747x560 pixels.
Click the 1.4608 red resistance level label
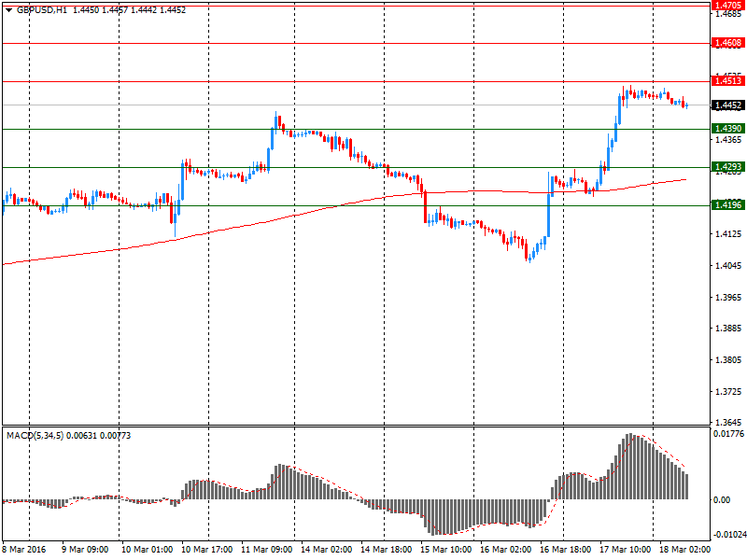click(728, 43)
